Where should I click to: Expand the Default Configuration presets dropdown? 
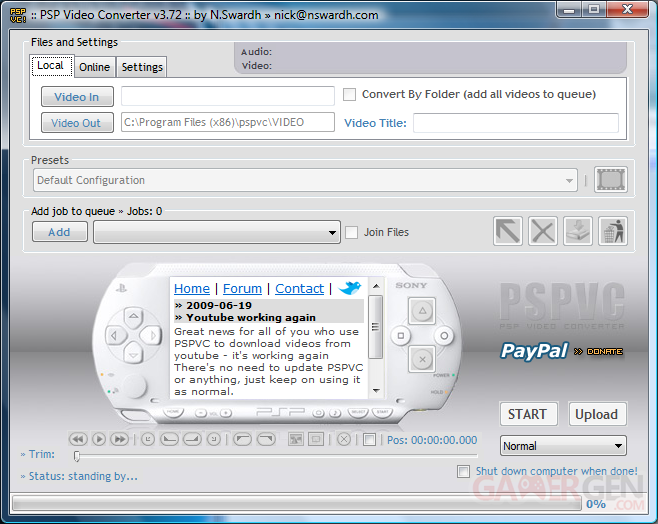tap(569, 180)
